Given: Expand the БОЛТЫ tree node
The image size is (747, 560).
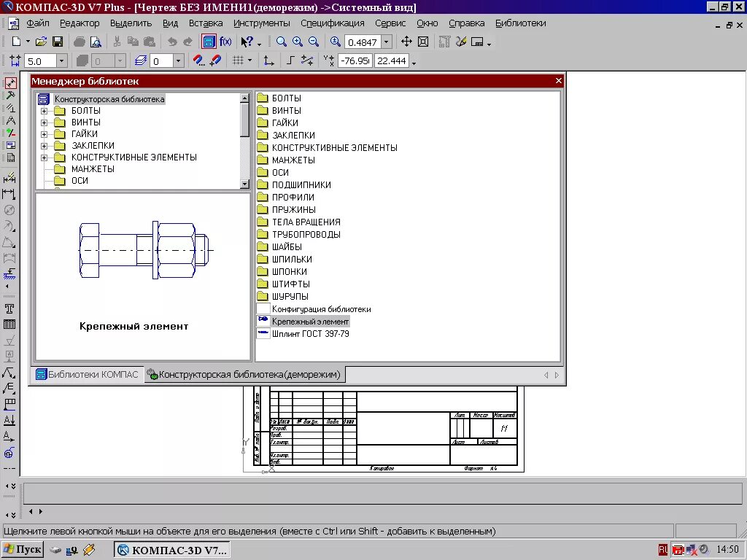Looking at the screenshot, I should [44, 111].
